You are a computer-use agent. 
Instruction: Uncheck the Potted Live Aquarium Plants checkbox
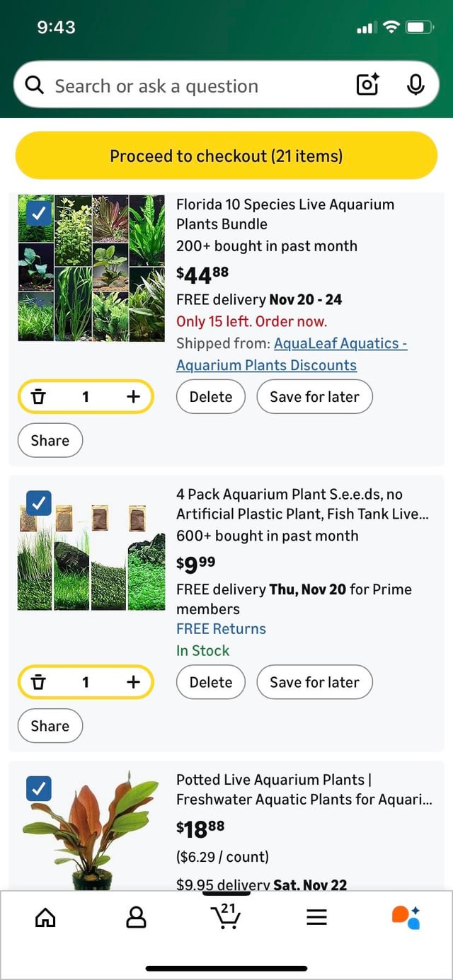39,788
